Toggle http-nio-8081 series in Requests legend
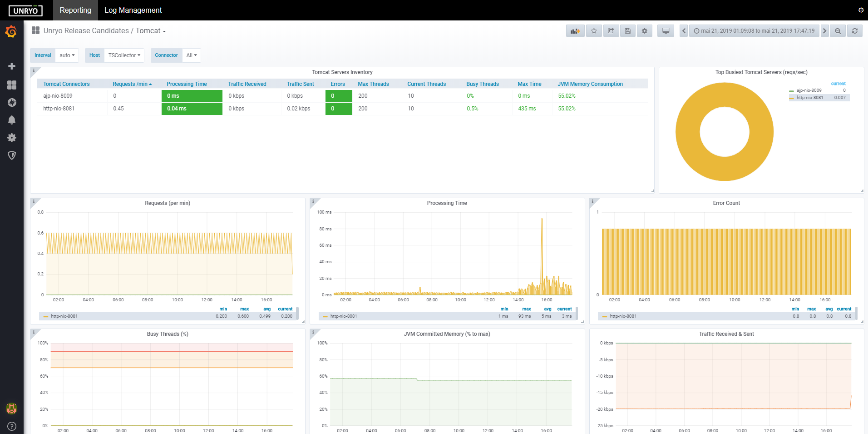 [x=64, y=316]
